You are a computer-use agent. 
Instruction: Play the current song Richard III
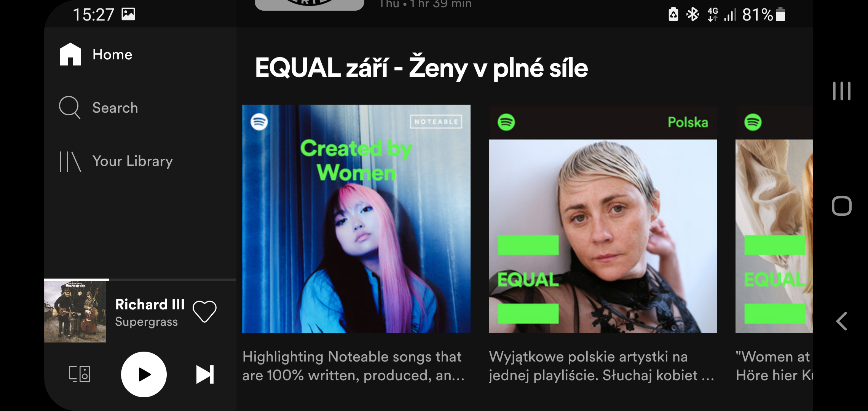(144, 374)
